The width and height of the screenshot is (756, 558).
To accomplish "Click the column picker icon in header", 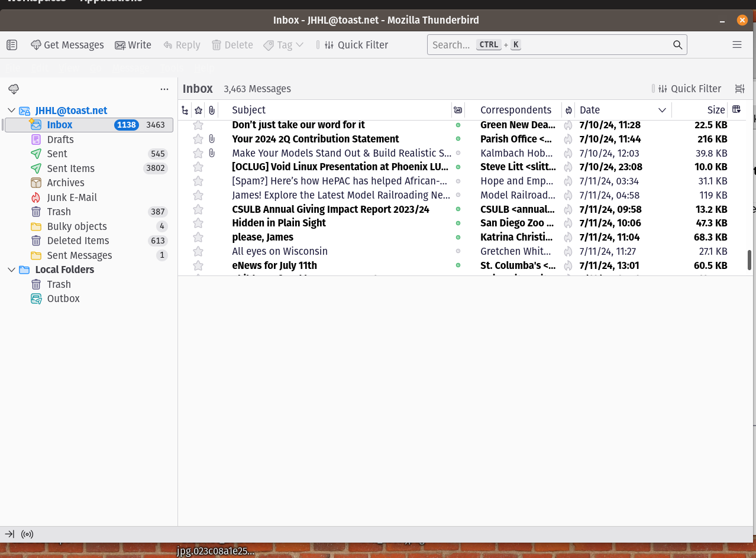I will tap(736, 109).
